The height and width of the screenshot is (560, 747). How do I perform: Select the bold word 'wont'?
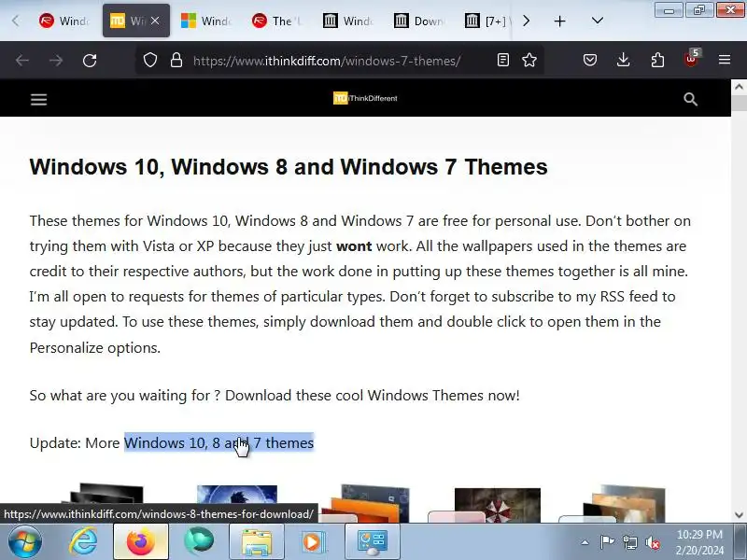pos(354,246)
